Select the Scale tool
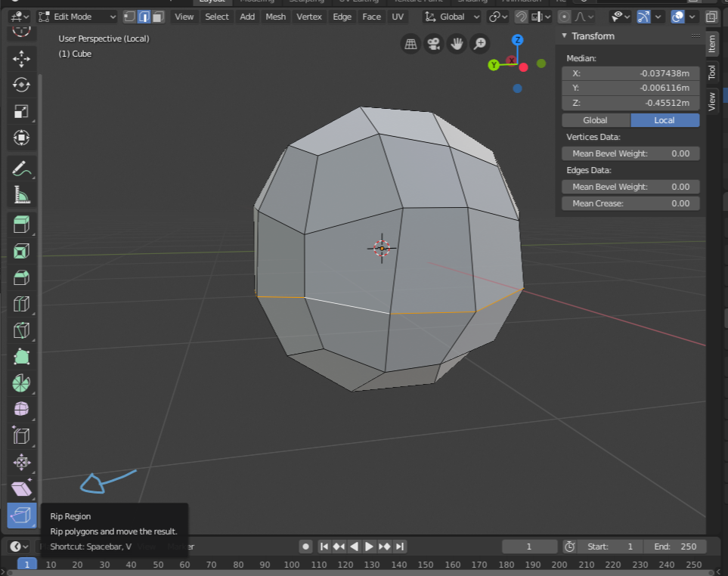 point(21,111)
